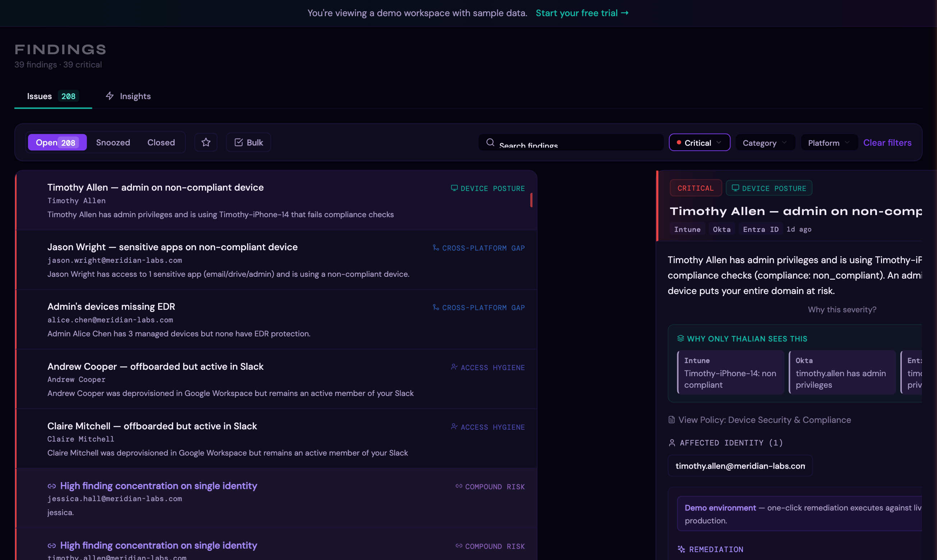Viewport: 937px width, 560px height.
Task: Click Start your free trial link
Action: click(x=582, y=13)
